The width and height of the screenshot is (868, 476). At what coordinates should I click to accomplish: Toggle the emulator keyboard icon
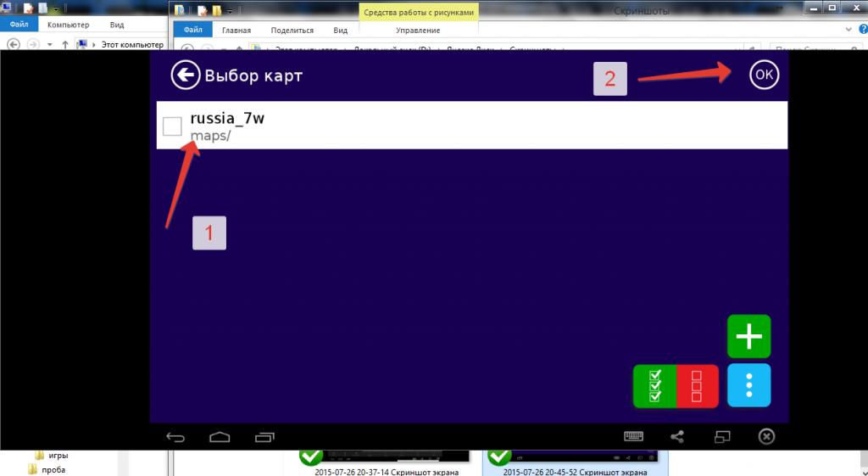633,437
